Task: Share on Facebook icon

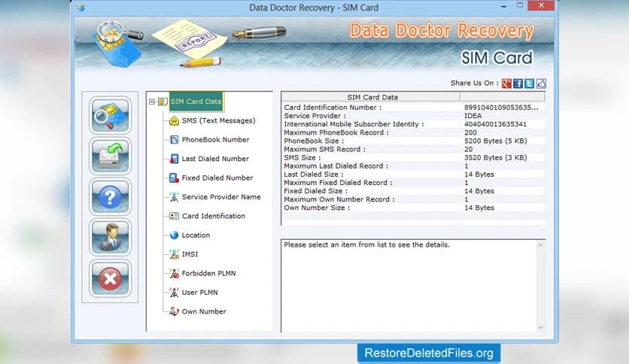Action: pos(518,83)
